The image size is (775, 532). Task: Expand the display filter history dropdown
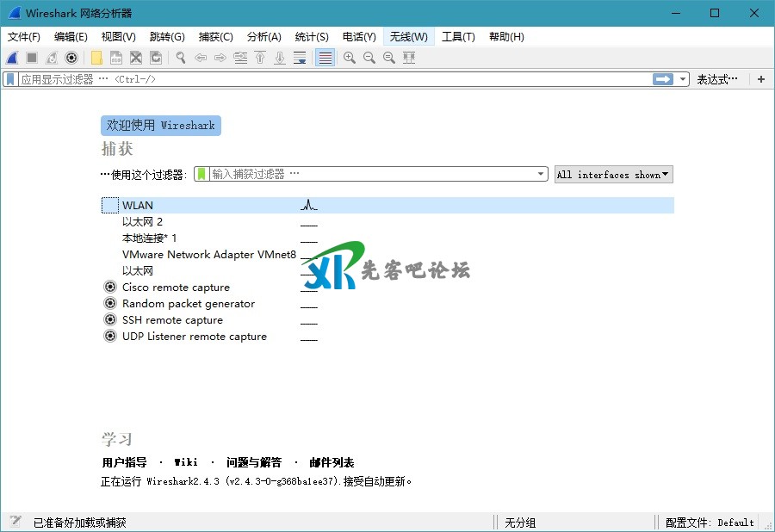click(x=683, y=79)
